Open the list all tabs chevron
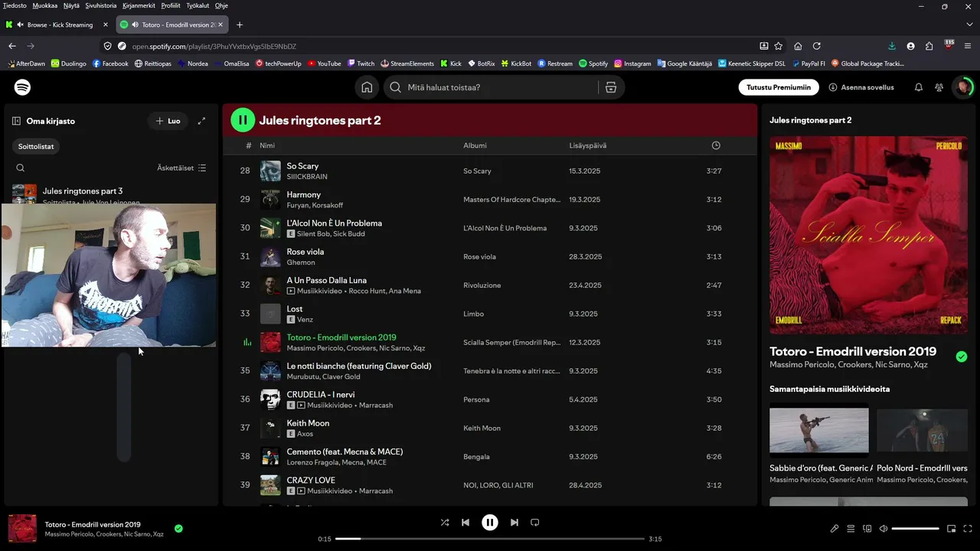980x551 pixels. click(x=970, y=24)
